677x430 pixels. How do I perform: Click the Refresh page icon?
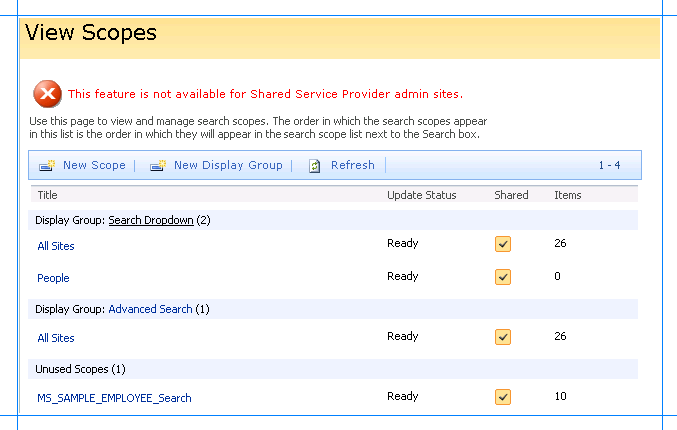pyautogui.click(x=314, y=166)
